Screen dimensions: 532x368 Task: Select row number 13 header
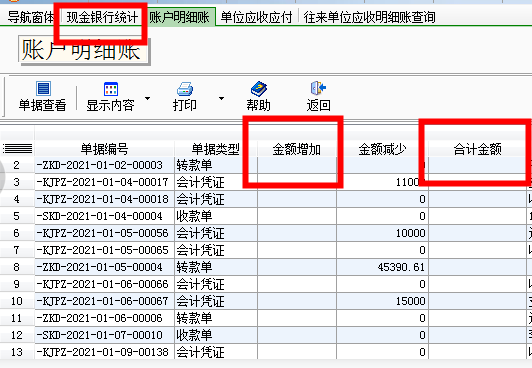click(17, 352)
